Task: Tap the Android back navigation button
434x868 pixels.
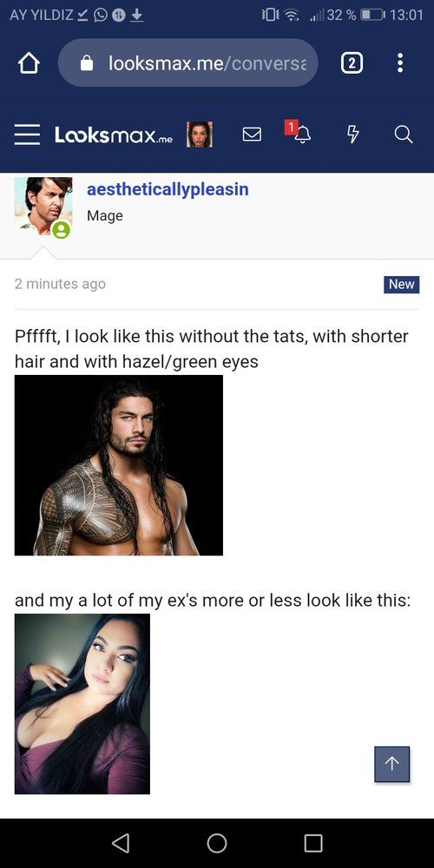Action: 121,843
